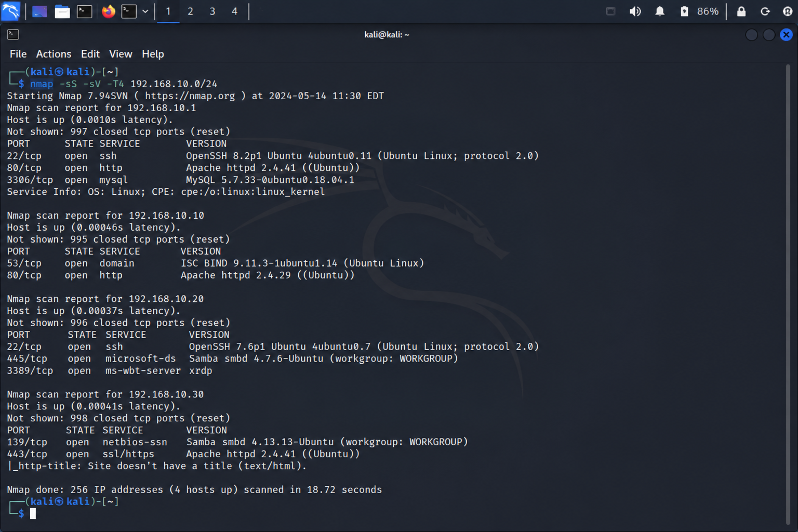
Task: Click the 'Nmap scan report for 192.168.10.20' line
Action: (105, 299)
